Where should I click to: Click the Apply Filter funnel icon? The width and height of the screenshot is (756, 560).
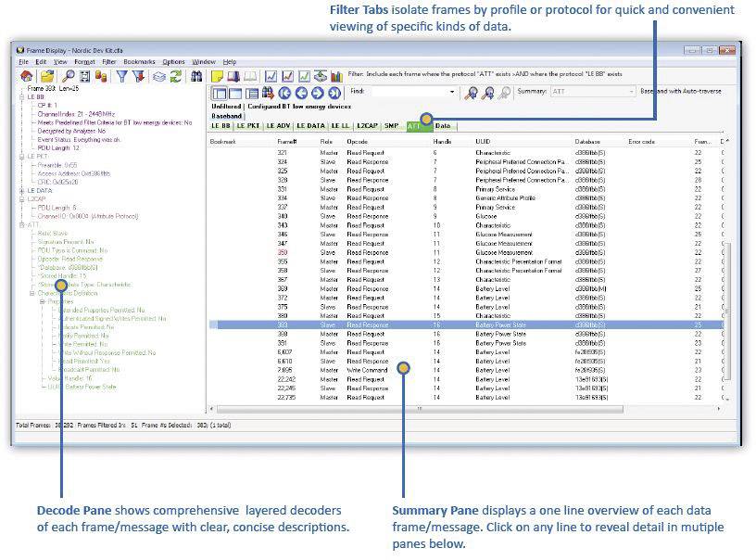point(122,76)
